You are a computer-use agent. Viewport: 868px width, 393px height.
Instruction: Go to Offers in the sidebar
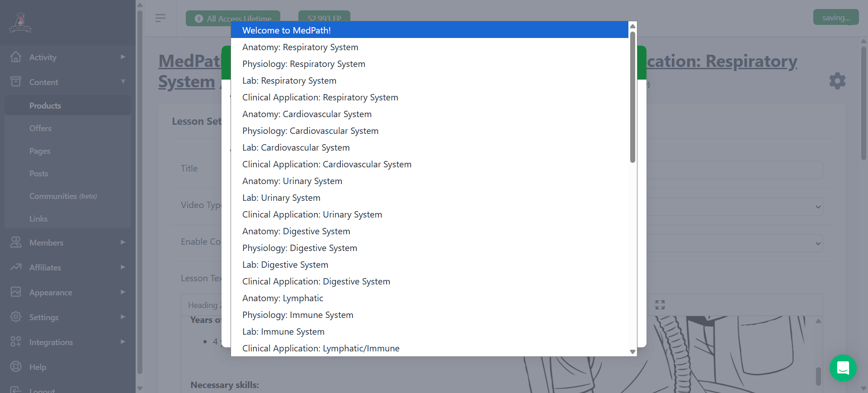(x=40, y=128)
